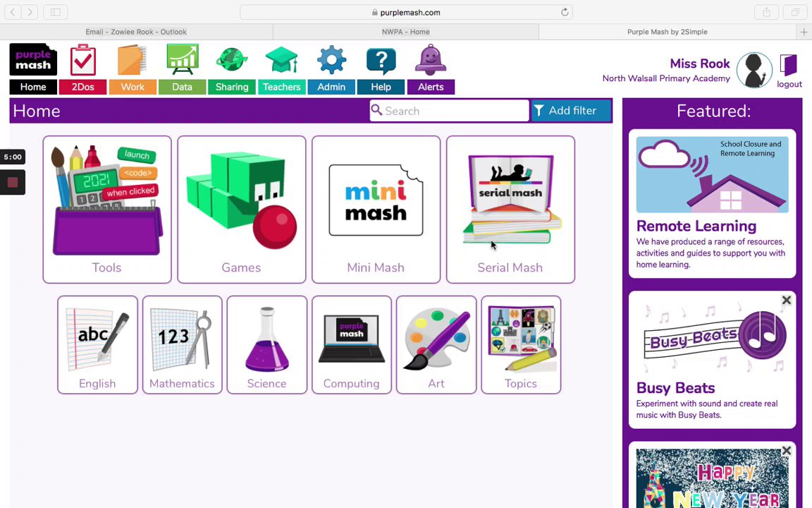Click the blue Admin label

(331, 87)
